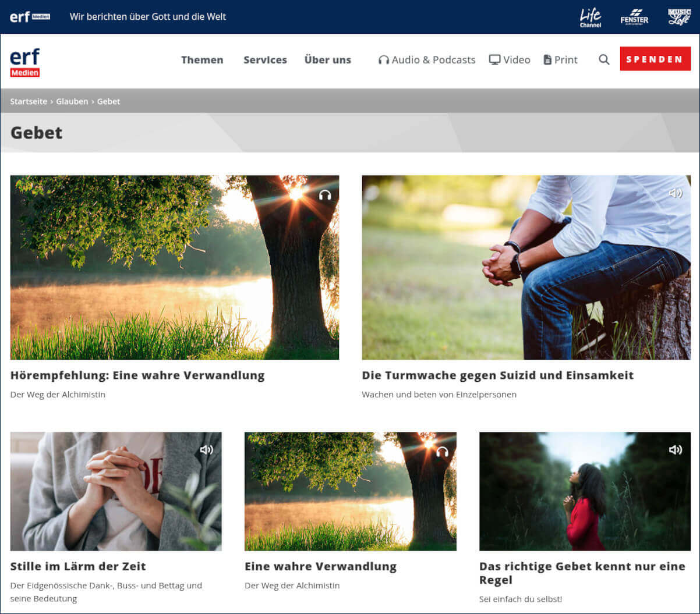
Task: Click speaker icon on Das richtige Gebet image
Action: (x=675, y=450)
